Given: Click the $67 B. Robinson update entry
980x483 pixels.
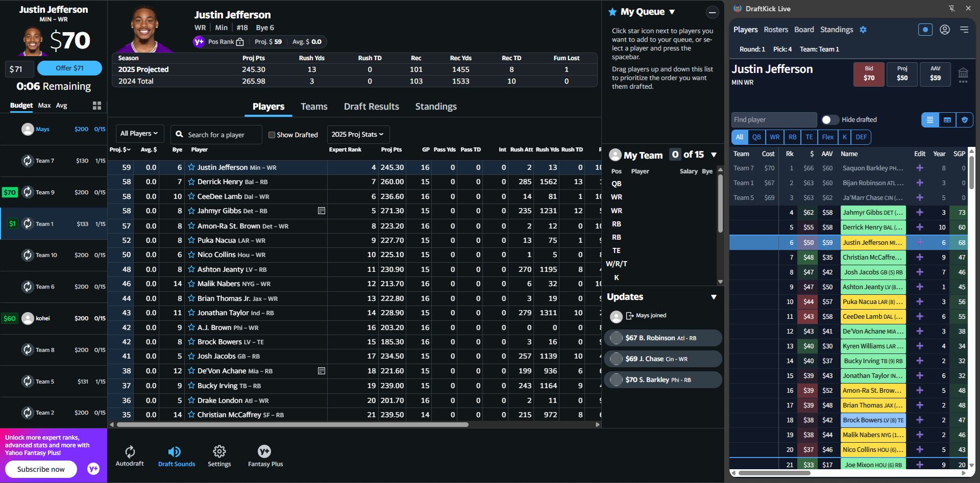Looking at the screenshot, I should pyautogui.click(x=663, y=338).
